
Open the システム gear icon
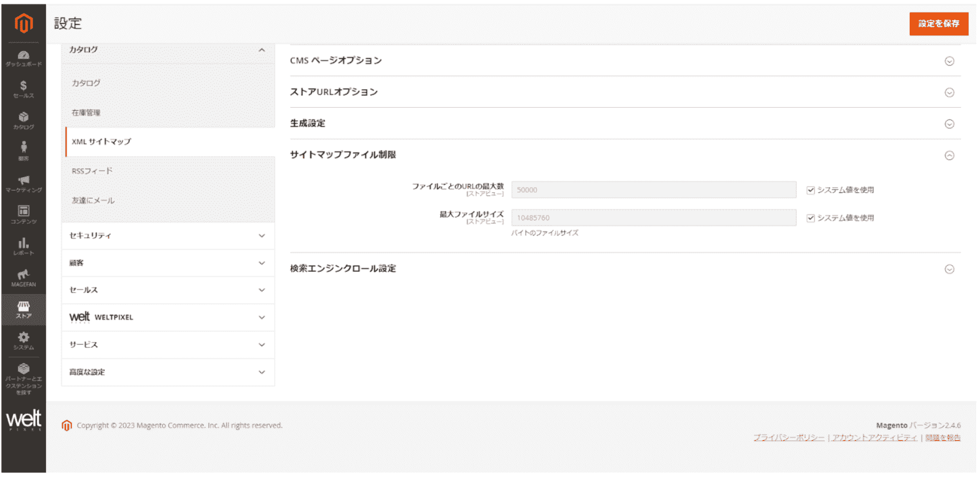click(x=23, y=338)
